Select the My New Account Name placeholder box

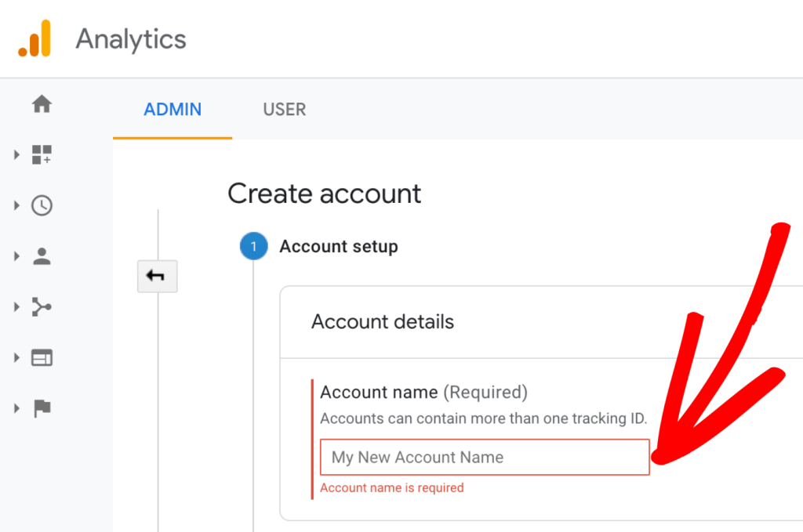(x=484, y=457)
